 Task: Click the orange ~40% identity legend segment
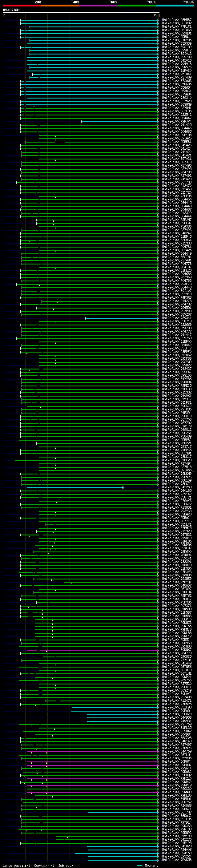60,6
